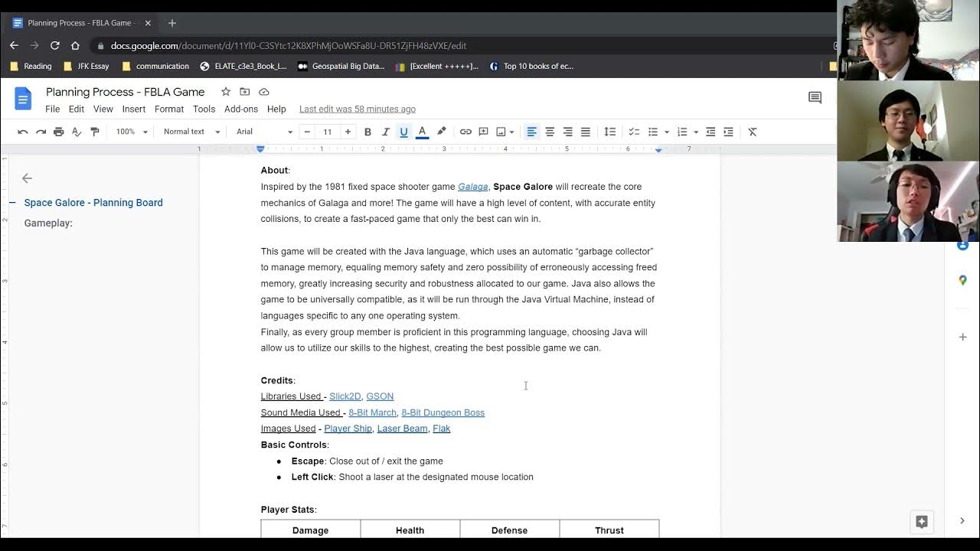Open the Tools menu
The image size is (980, 551).
point(204,109)
